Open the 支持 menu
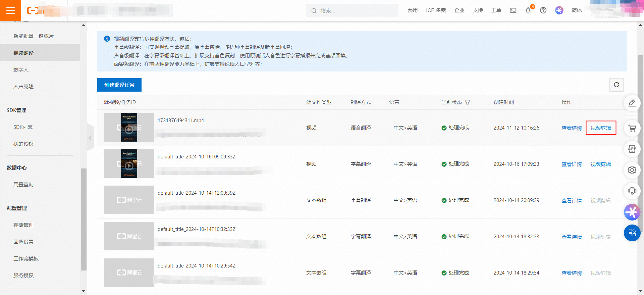This screenshot has height=295, width=644. click(x=478, y=10)
